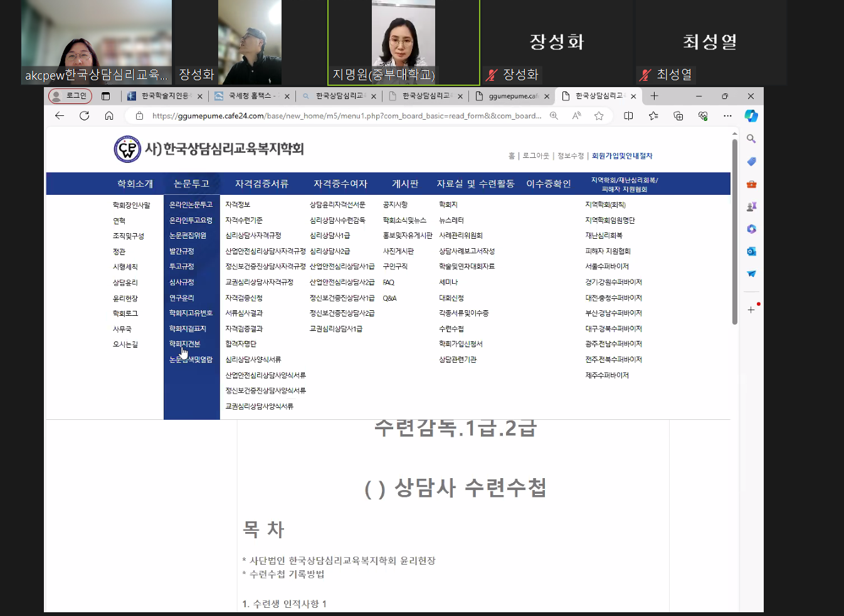This screenshot has width=844, height=616.
Task: Click the 홈 link in header
Action: point(512,156)
